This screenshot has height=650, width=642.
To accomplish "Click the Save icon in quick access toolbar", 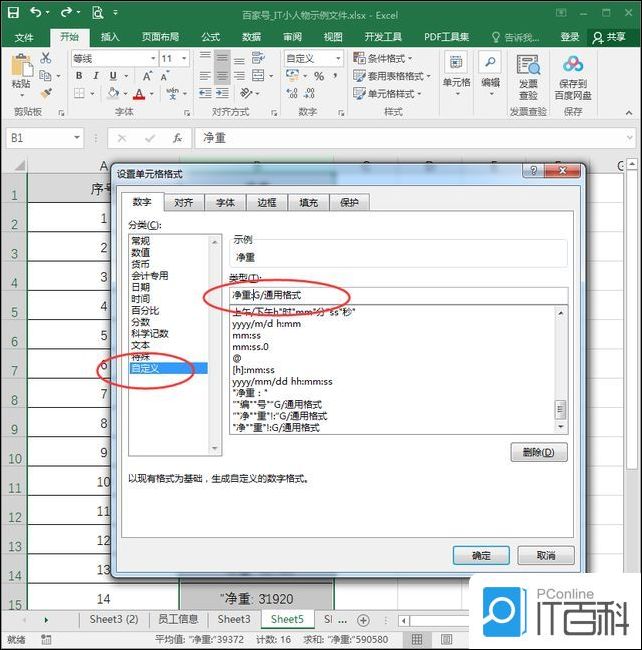I will pos(13,12).
